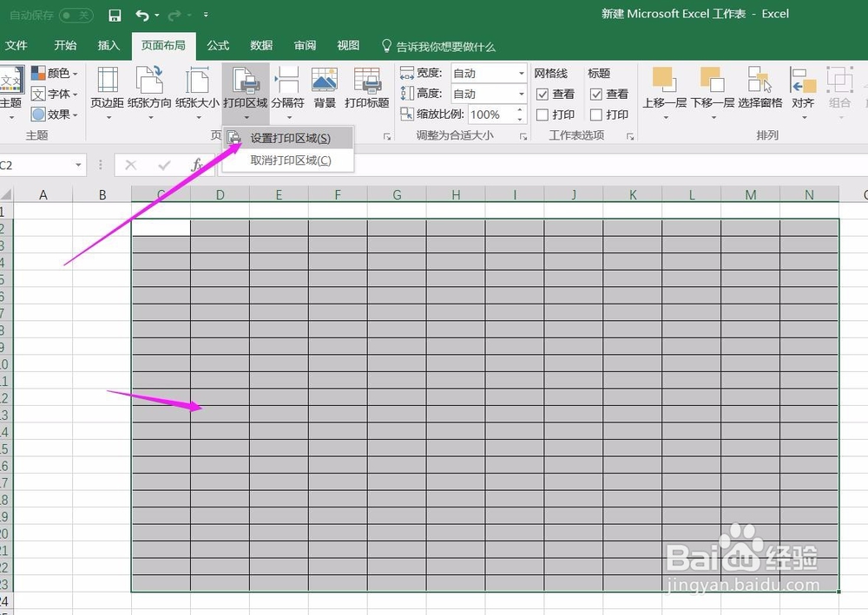This screenshot has height=615, width=868.
Task: Click the Group (组合) icon
Action: [839, 80]
